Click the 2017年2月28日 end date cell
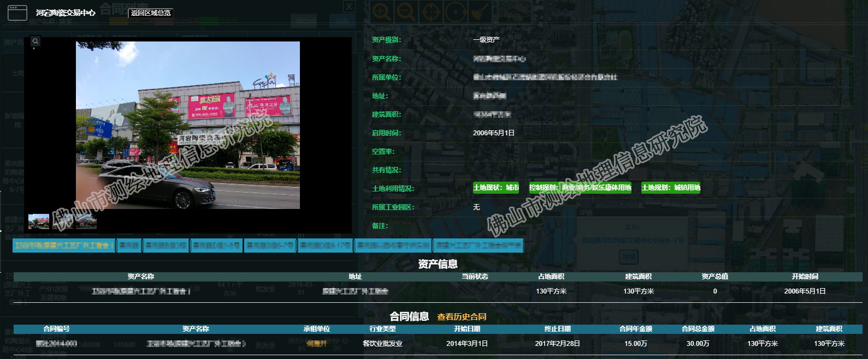Image resolution: width=868 pixels, height=359 pixels. point(558,344)
